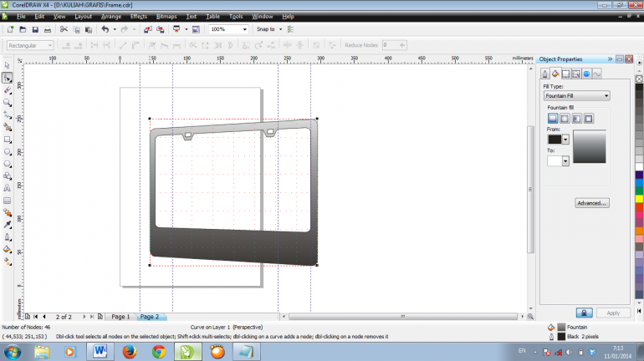Open the Effects menu
Screen dimensions: 644x361
(x=138, y=17)
